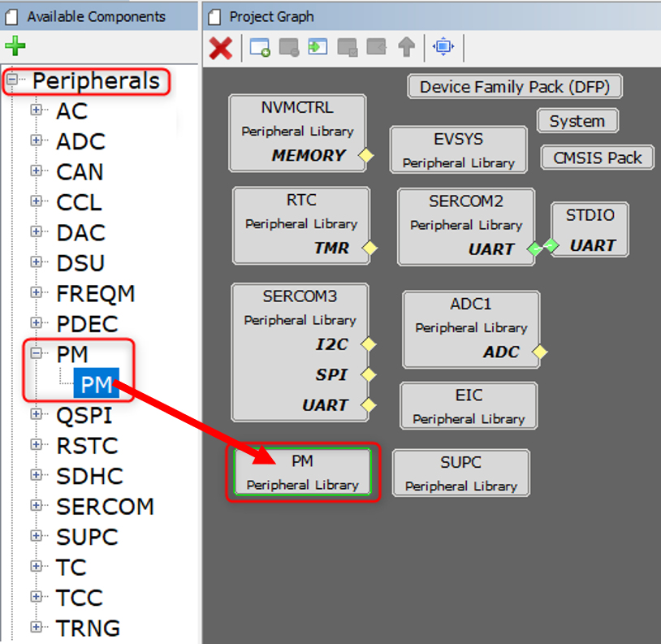Select the highlighted PM child tree item
The height and width of the screenshot is (644, 661).
96,384
